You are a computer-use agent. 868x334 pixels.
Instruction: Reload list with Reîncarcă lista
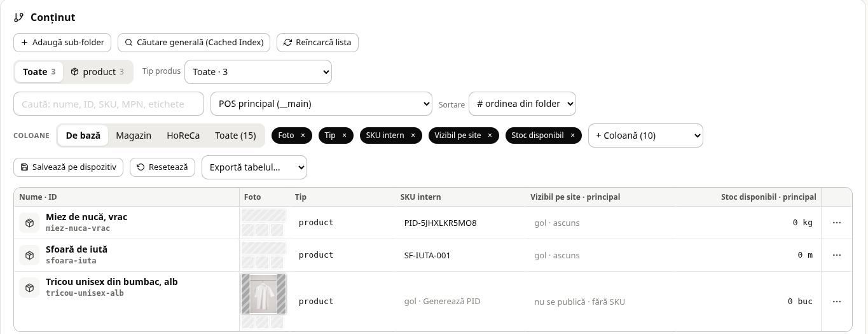point(318,43)
